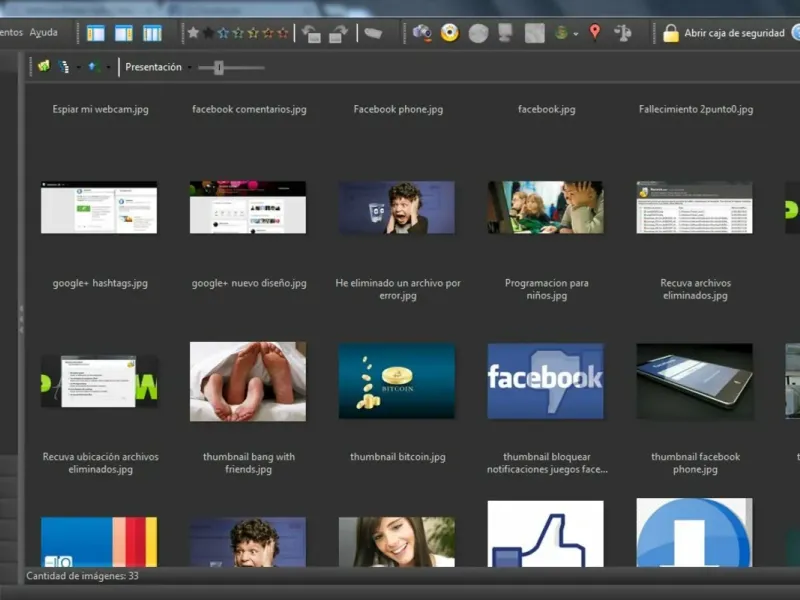Switch to left-panel window layout icon

(x=96, y=33)
